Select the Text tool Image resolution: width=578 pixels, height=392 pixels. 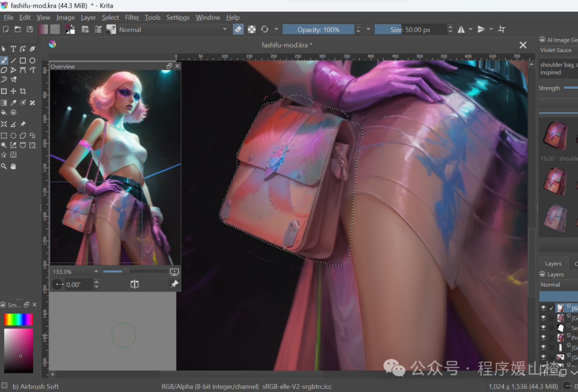[x=13, y=49]
